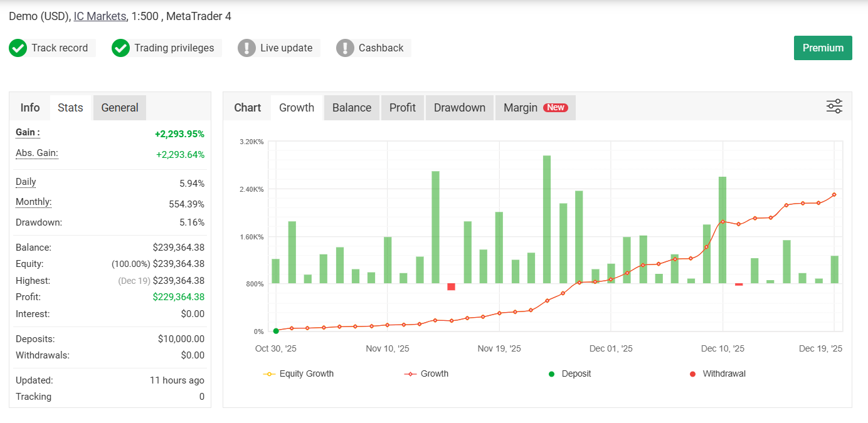Switch to the Balance chart tab
The height and width of the screenshot is (423, 868).
[x=352, y=108]
